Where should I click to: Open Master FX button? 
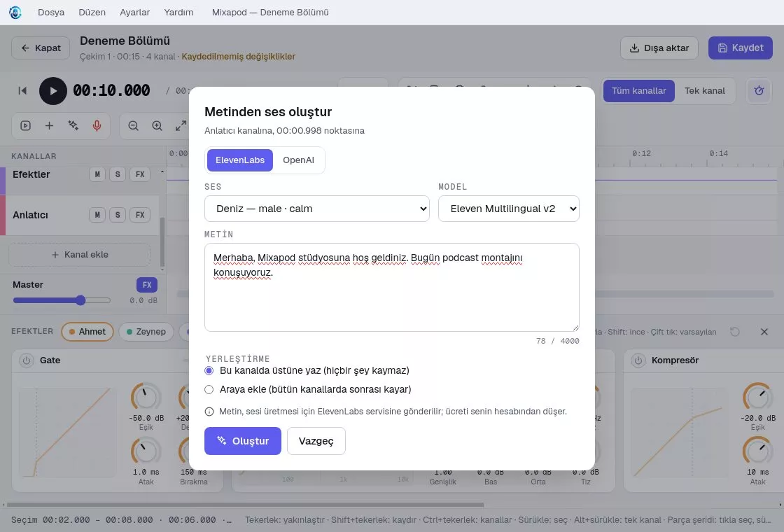pos(147,285)
